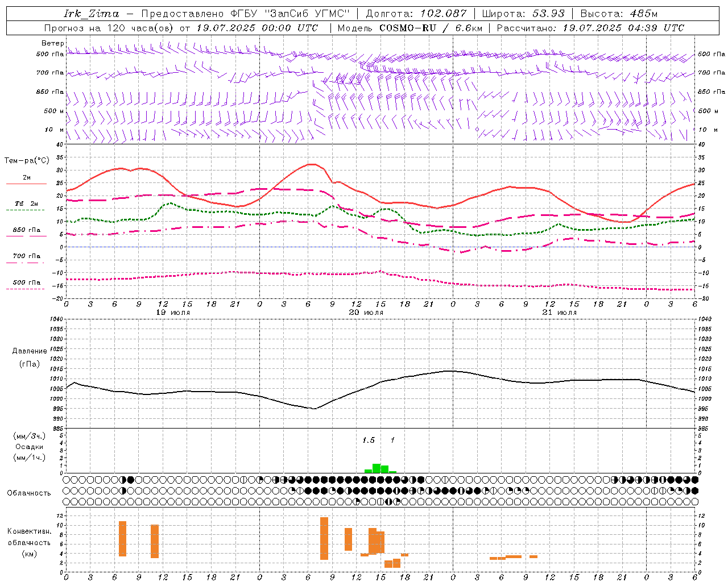Click the latitude value "Широта: 53.93"
The width and height of the screenshot is (728, 582).
click(523, 14)
